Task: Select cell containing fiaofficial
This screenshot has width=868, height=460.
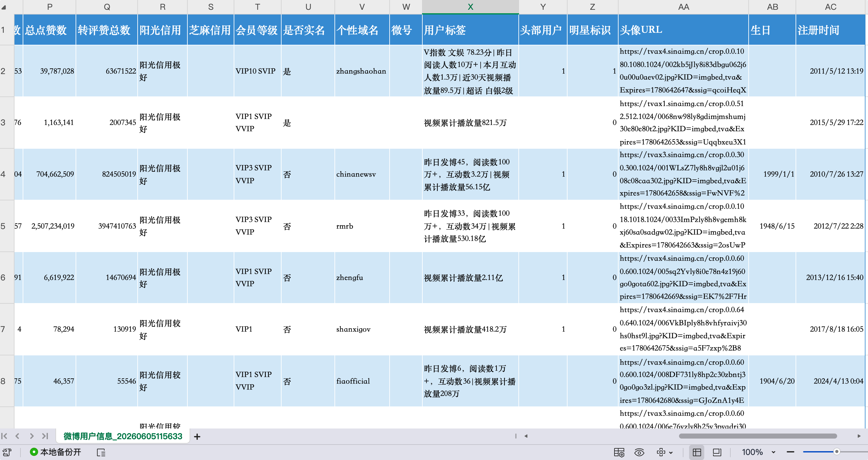Action: 362,381
